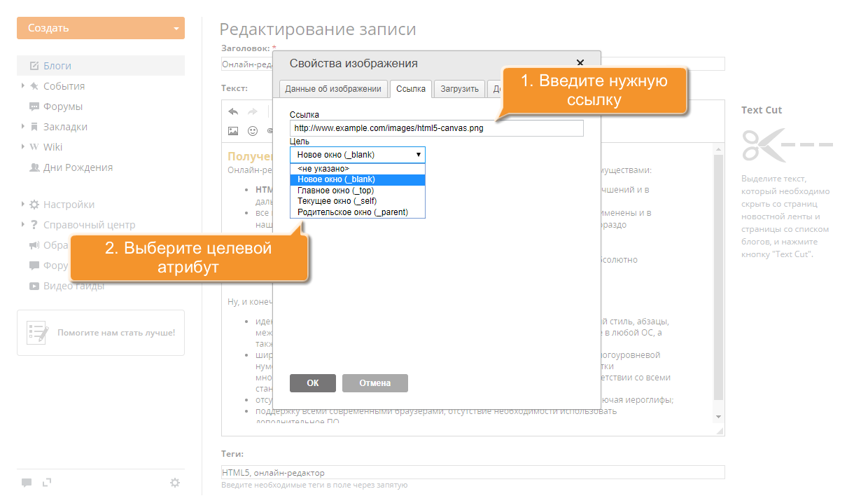Click the Отмена button

pos(374,383)
